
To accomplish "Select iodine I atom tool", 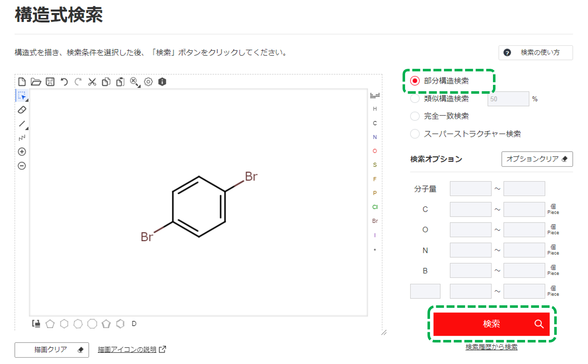I will pyautogui.click(x=375, y=235).
